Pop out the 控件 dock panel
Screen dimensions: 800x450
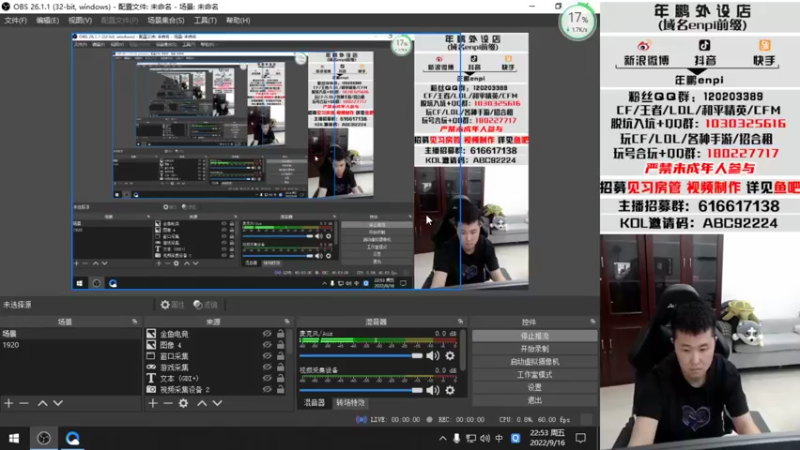[592, 322]
